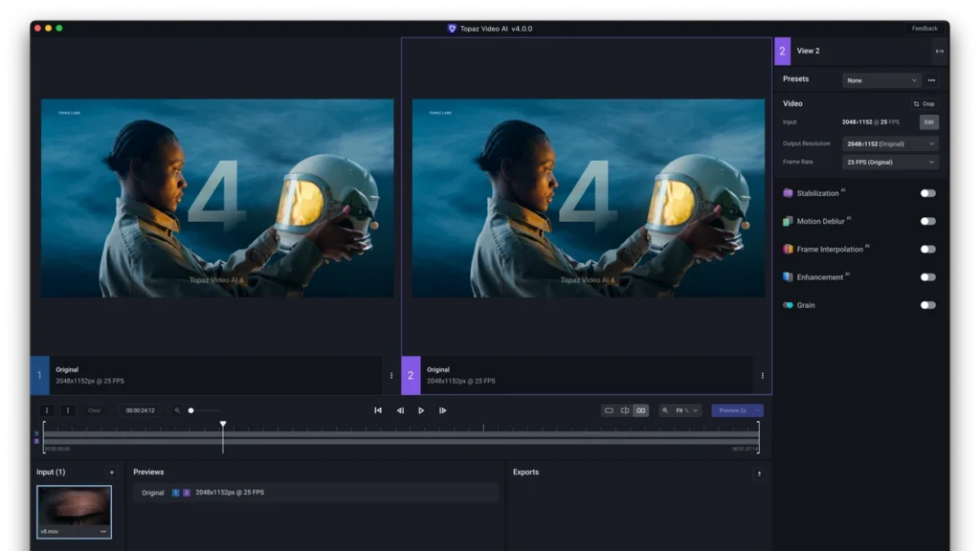Open the Output Resolution dropdown
This screenshot has height=551, width=980.
pyautogui.click(x=891, y=143)
